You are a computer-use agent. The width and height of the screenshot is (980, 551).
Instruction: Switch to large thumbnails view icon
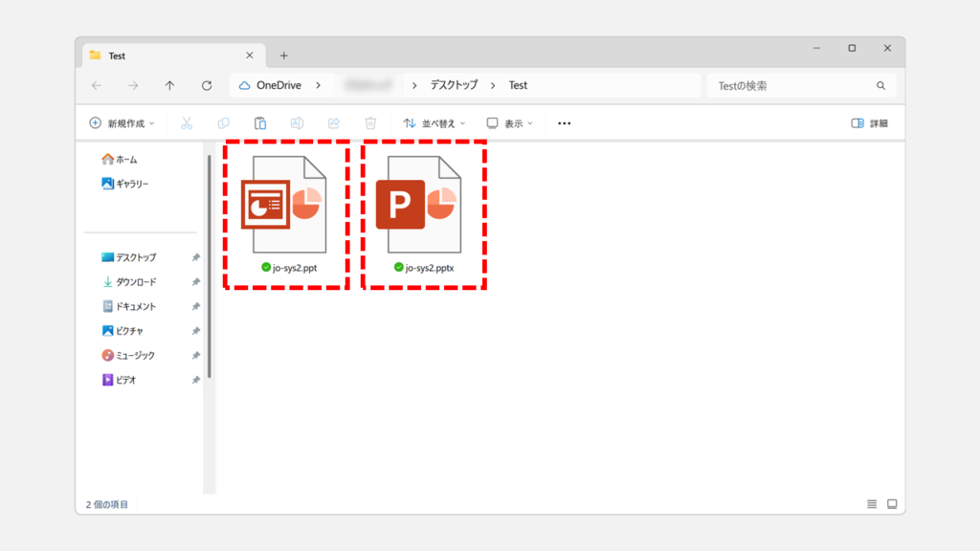click(x=892, y=504)
